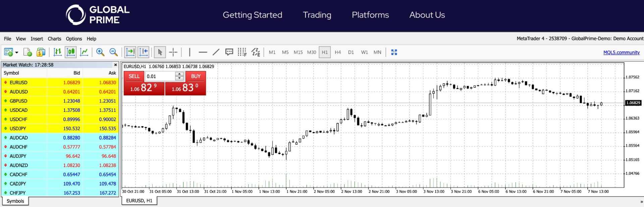This screenshot has height=207, width=644.
Task: Click the chart tabs scroll arrow
Action: tap(641, 202)
